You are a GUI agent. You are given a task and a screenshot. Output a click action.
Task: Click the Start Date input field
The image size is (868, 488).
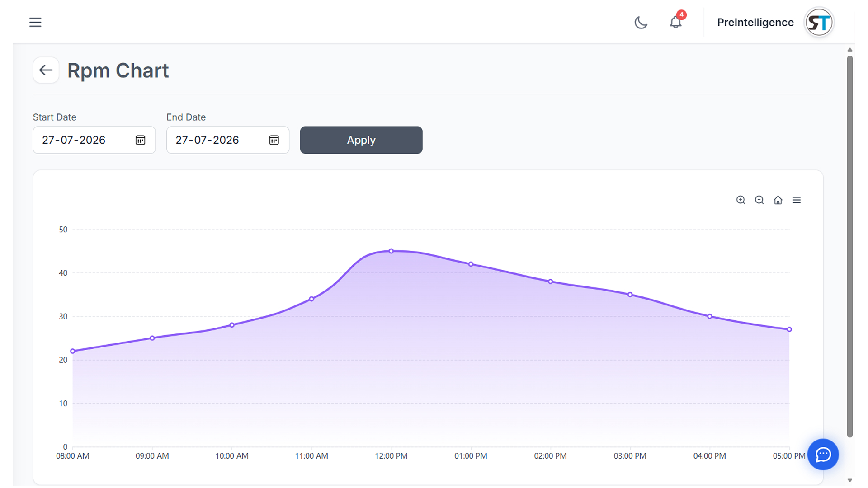pyautogui.click(x=94, y=140)
